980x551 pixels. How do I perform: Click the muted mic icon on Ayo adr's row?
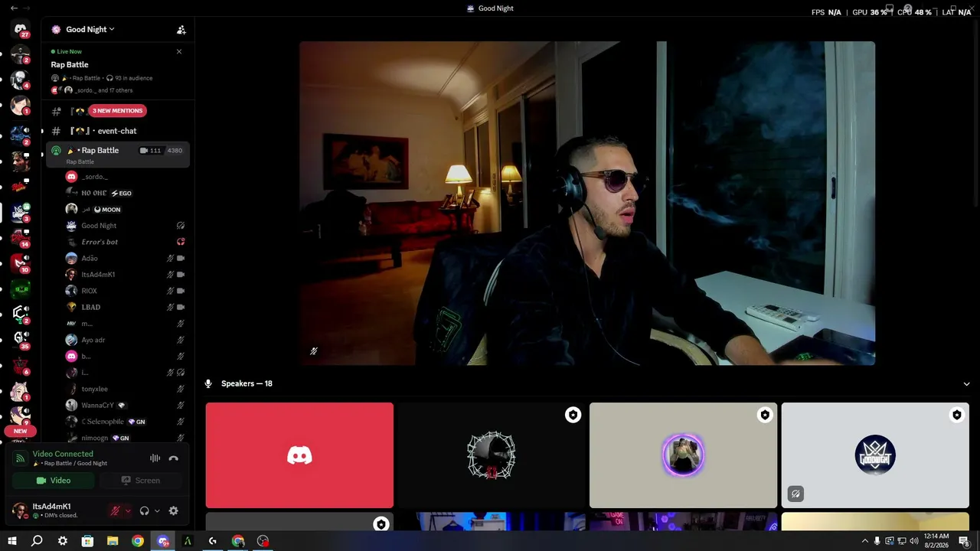[x=181, y=340]
